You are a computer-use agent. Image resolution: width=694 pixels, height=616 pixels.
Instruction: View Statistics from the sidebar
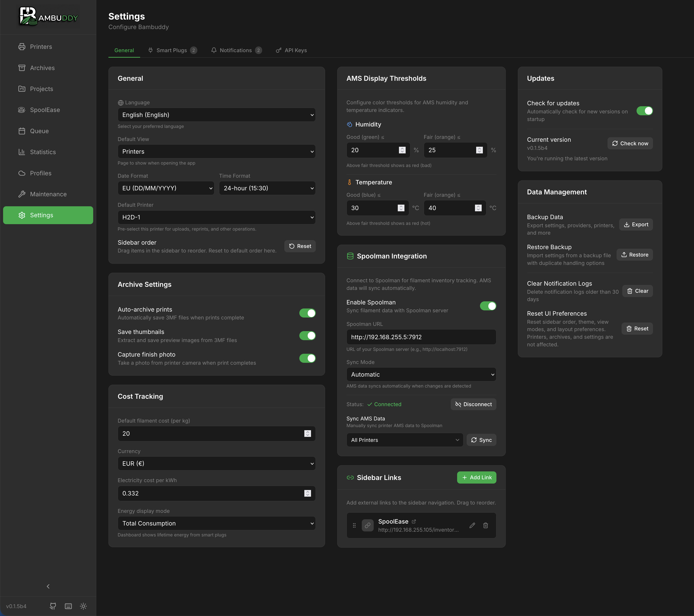(48, 152)
